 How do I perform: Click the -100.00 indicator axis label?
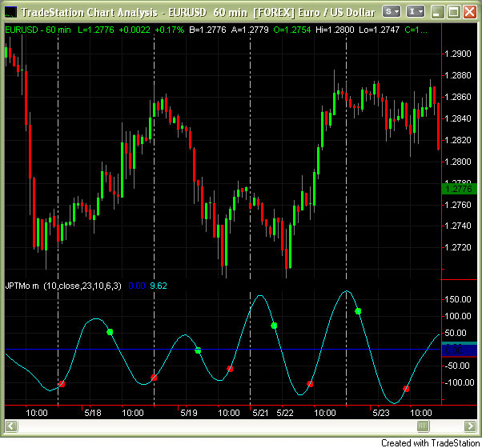click(460, 382)
